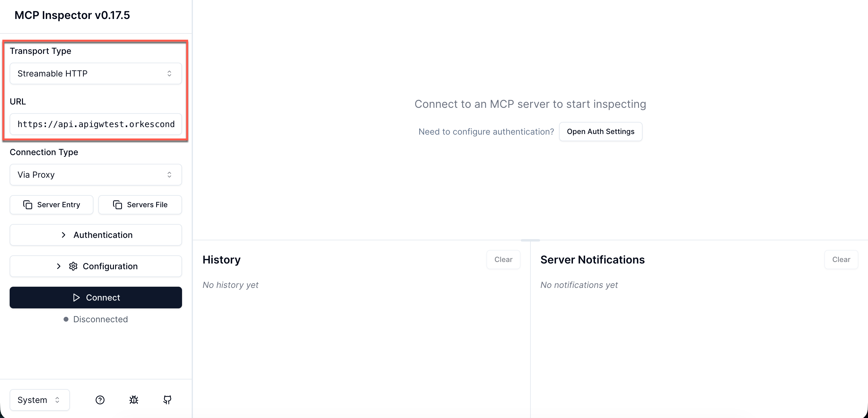Viewport: 868px width, 418px height.
Task: Click the play icon on Connect button
Action: 76,298
